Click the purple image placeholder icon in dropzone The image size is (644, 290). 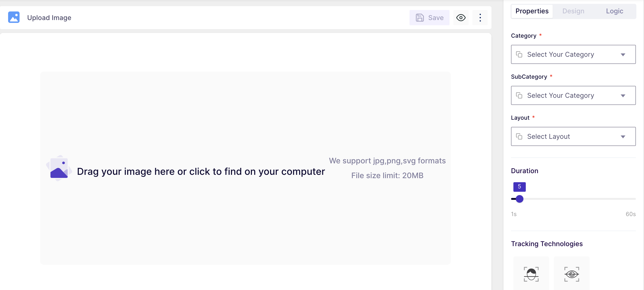(x=59, y=168)
